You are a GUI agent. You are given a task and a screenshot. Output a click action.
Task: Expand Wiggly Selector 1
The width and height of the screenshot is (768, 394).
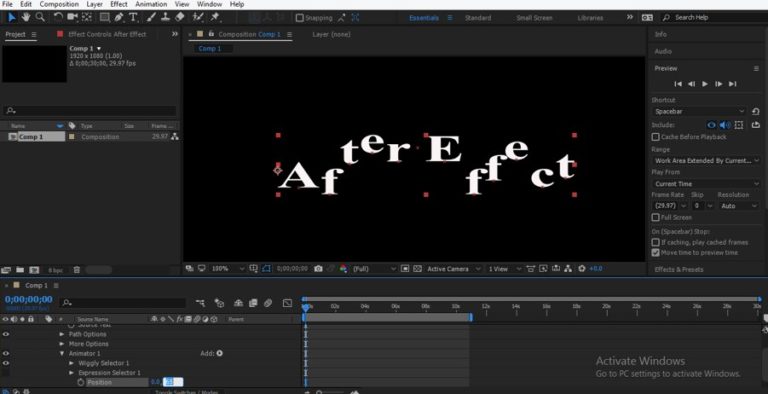click(x=72, y=363)
